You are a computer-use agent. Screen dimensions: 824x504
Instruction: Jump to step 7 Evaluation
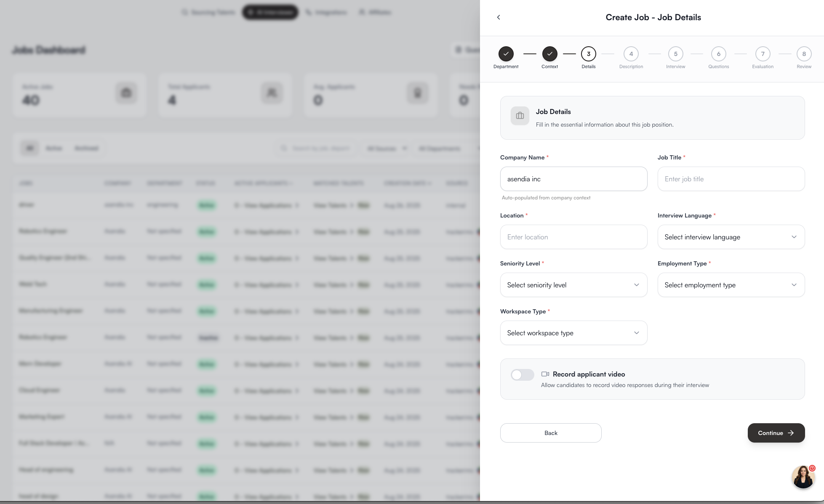coord(763,54)
